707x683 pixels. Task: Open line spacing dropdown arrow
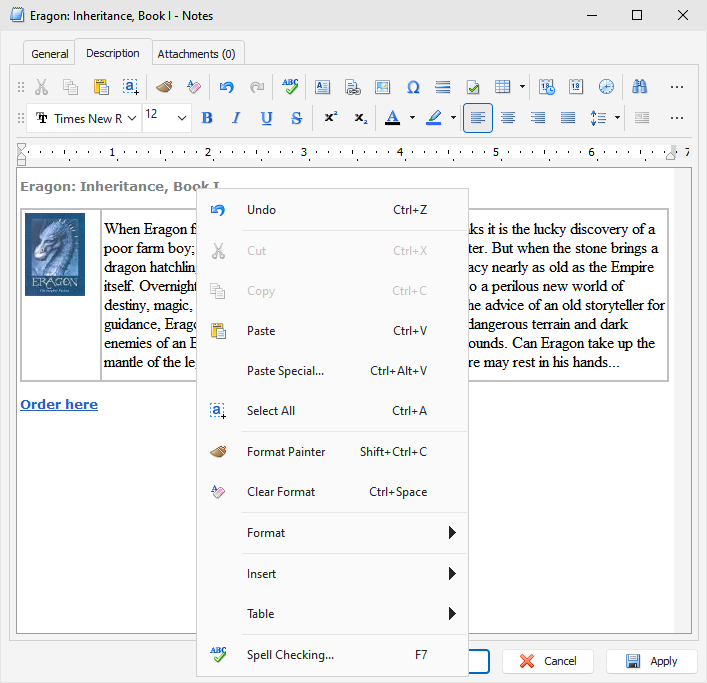coord(617,118)
